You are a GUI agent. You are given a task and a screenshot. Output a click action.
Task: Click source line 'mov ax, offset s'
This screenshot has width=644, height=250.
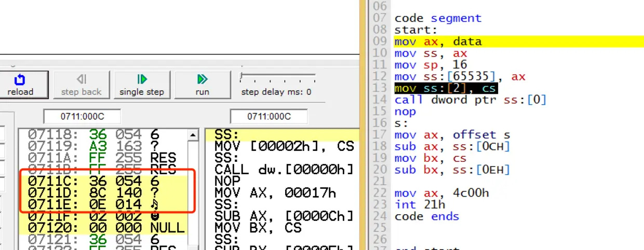tap(452, 135)
